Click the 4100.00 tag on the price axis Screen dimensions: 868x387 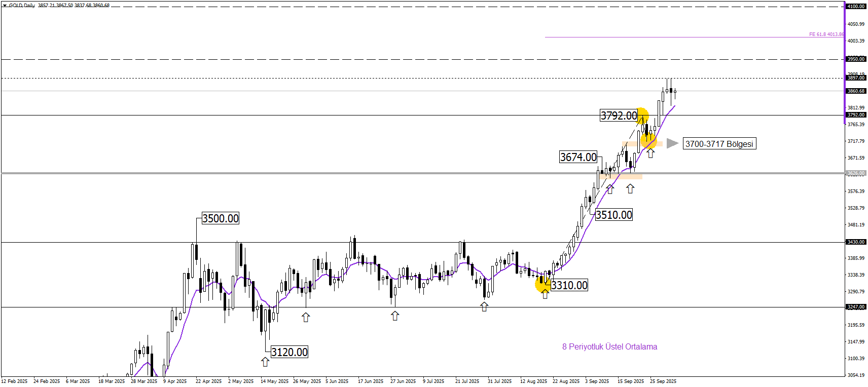(x=856, y=7)
